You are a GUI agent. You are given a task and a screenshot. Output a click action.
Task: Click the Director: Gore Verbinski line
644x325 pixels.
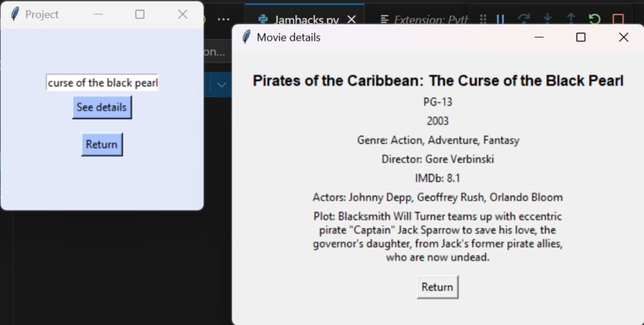pos(438,159)
